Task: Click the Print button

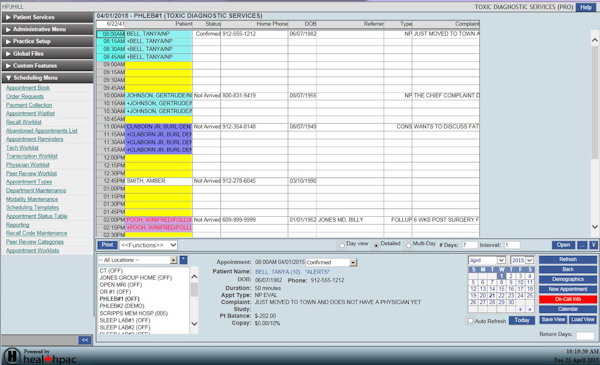Action: point(107,245)
